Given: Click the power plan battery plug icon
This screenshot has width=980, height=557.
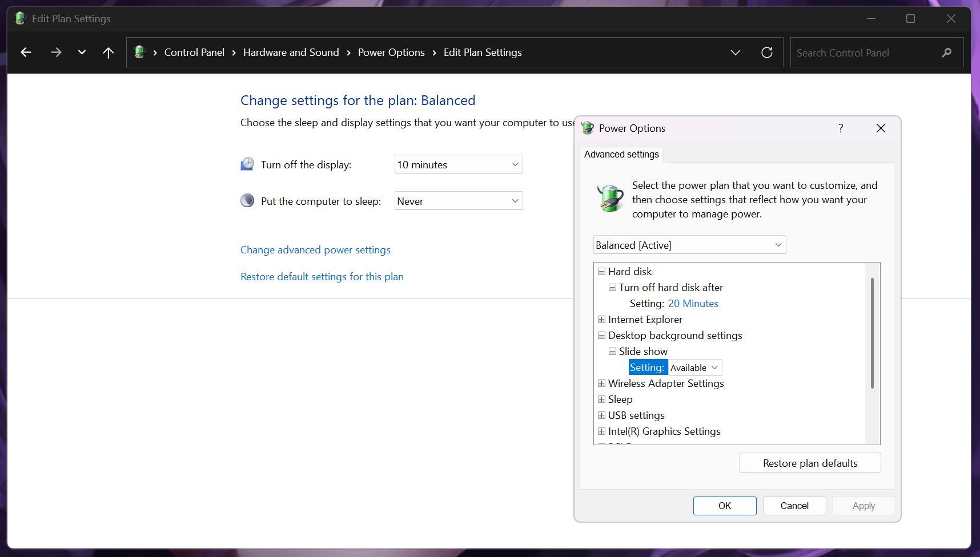Looking at the screenshot, I should point(610,198).
